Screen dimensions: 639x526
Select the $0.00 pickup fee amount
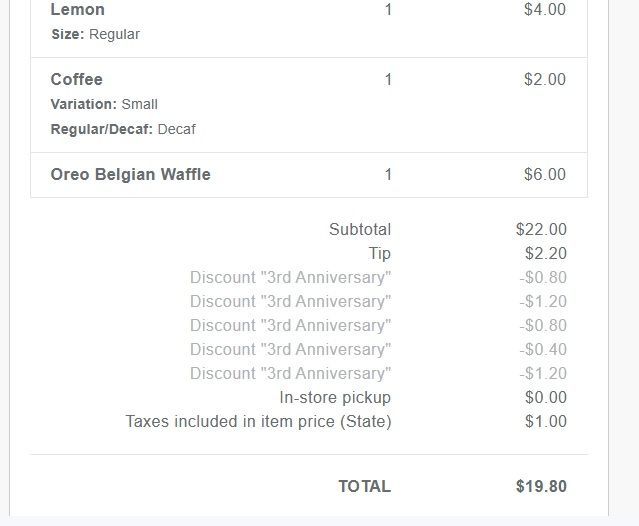pos(545,398)
